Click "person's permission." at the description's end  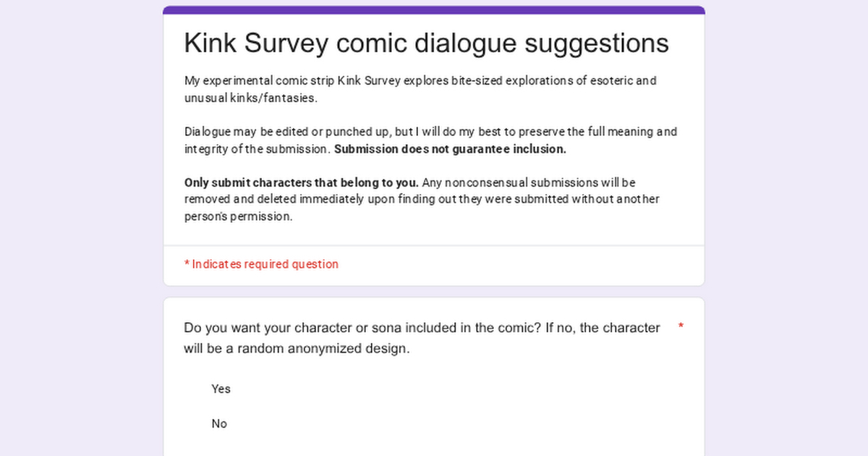[x=238, y=216]
